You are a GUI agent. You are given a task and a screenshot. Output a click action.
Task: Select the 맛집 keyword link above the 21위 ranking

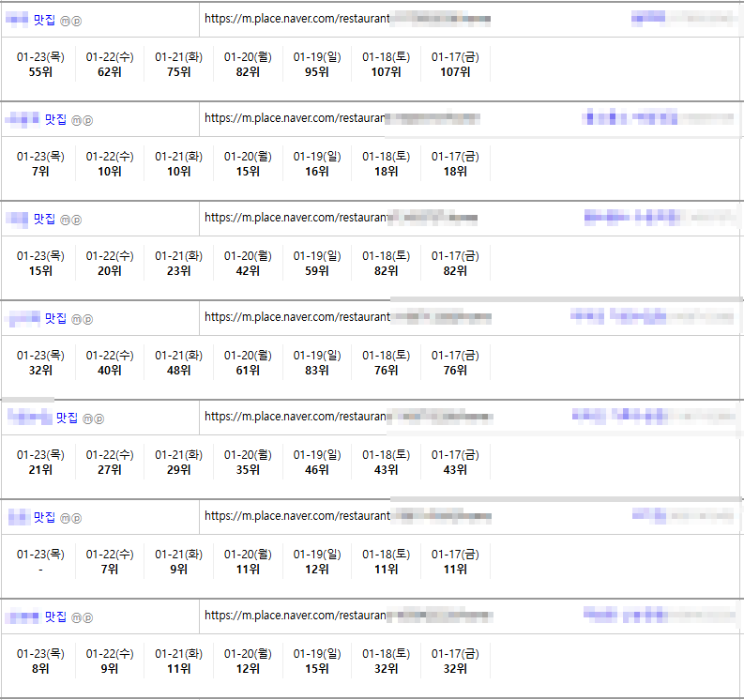[67, 418]
